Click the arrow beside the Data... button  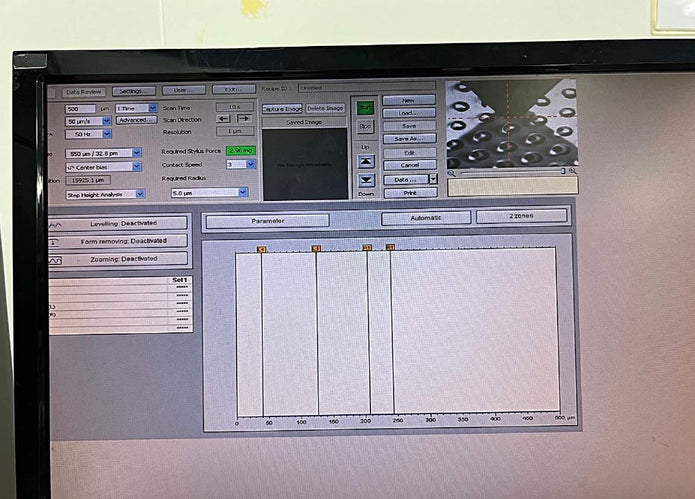tap(433, 179)
